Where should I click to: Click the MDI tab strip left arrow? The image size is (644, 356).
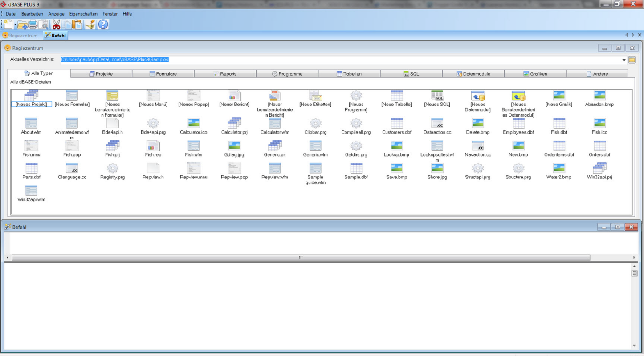pos(626,35)
